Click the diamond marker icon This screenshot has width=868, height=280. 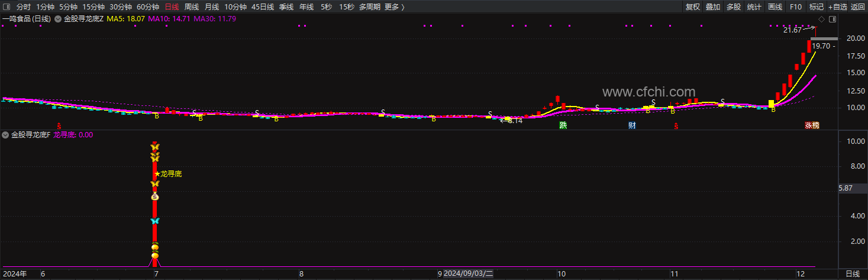tap(822, 20)
